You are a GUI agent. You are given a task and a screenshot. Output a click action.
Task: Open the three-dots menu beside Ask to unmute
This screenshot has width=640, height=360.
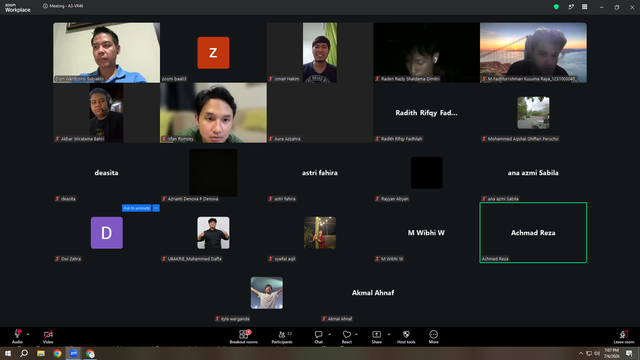coord(156,208)
